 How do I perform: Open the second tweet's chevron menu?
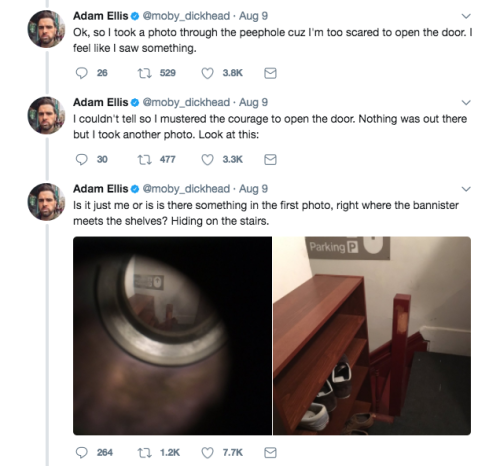(x=466, y=102)
